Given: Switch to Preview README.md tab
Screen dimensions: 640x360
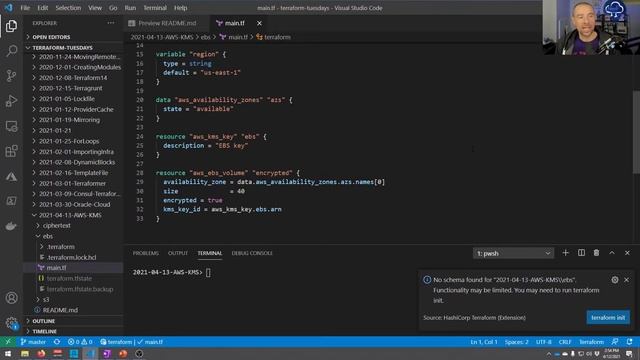Looking at the screenshot, I should (x=167, y=23).
